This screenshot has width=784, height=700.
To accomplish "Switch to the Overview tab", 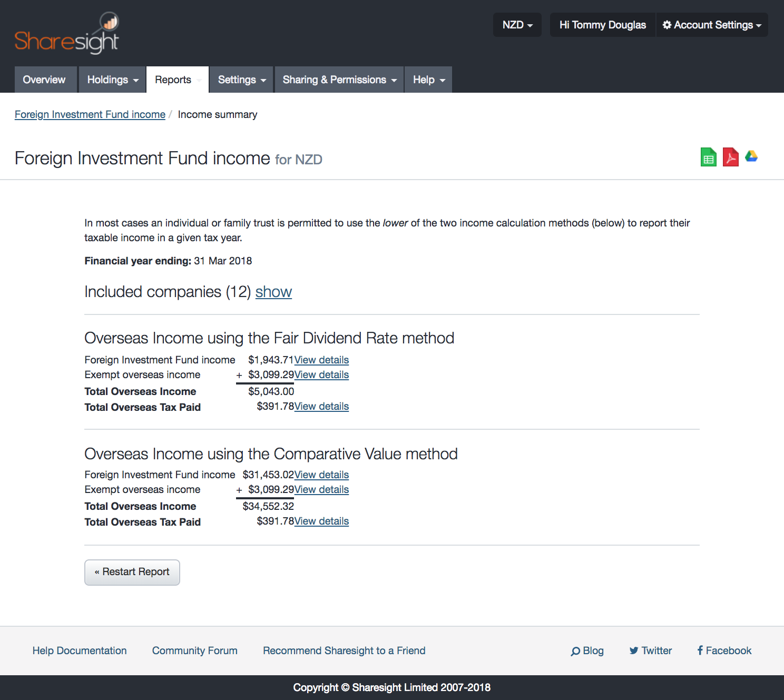I will point(45,80).
